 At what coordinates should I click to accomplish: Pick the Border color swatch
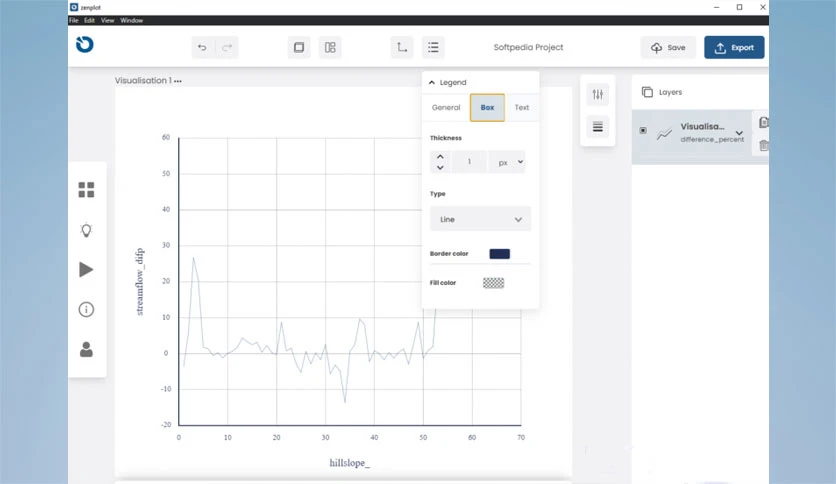coord(500,254)
